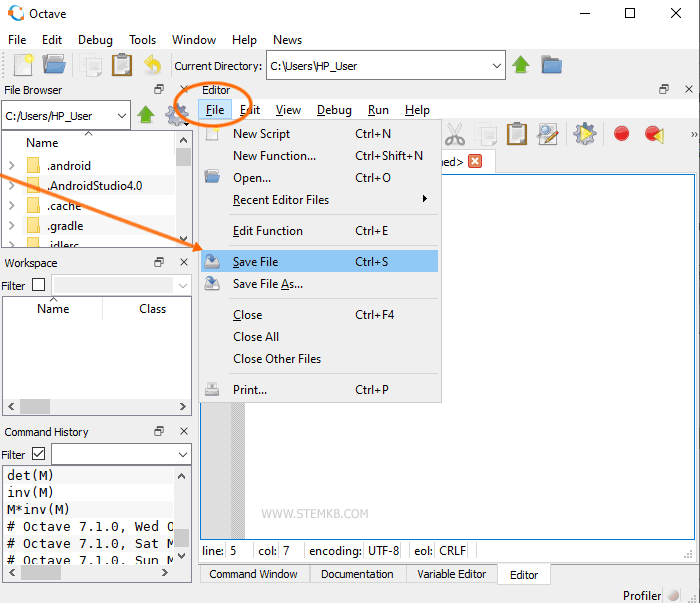
Task: Click the New Script icon in main toolbar
Action: click(x=23, y=66)
